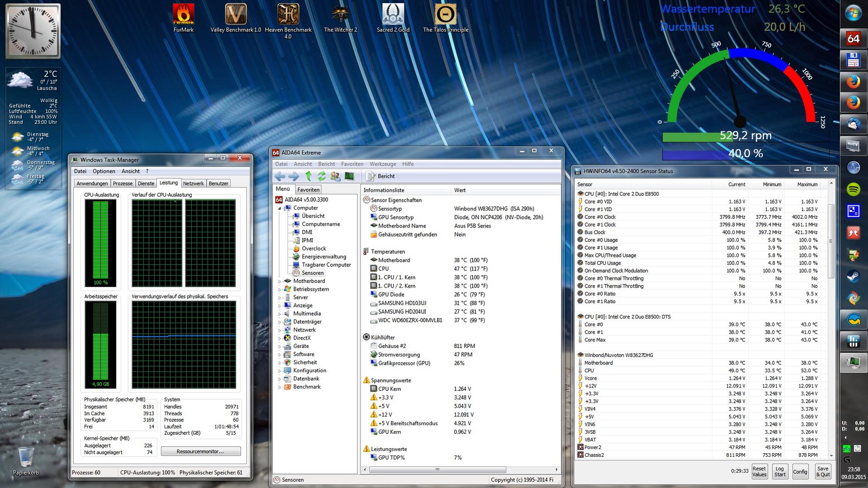Open Spotify from the taskbar

pos(853,189)
